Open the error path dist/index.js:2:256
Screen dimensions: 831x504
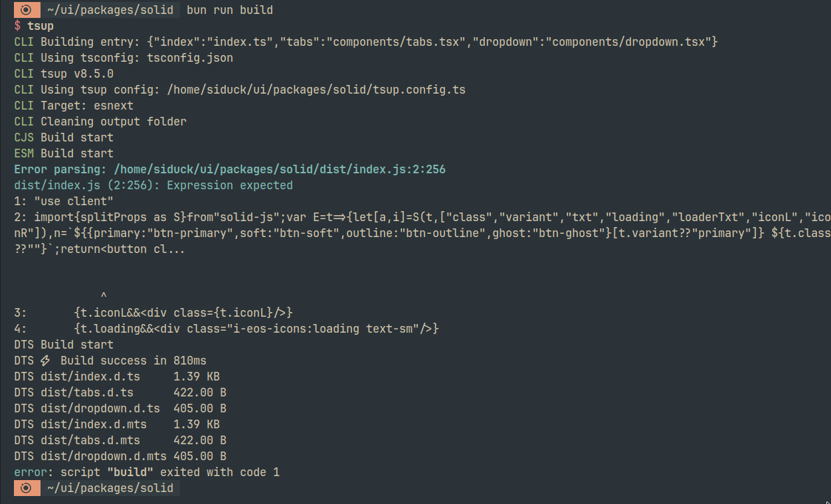(280, 169)
